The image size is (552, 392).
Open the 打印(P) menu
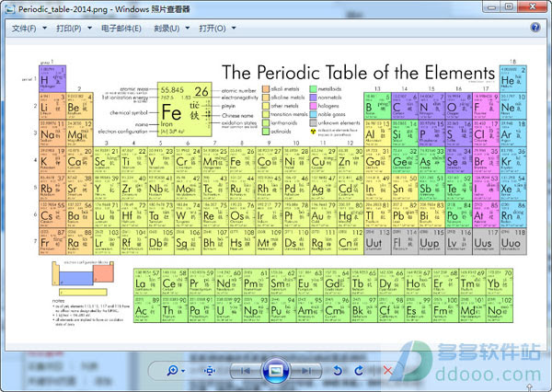(69, 29)
